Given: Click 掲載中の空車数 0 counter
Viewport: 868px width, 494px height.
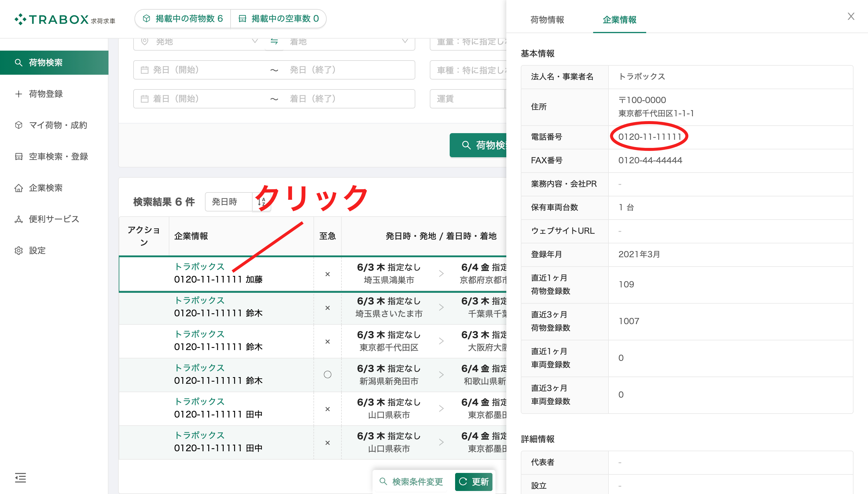Looking at the screenshot, I should (x=279, y=18).
